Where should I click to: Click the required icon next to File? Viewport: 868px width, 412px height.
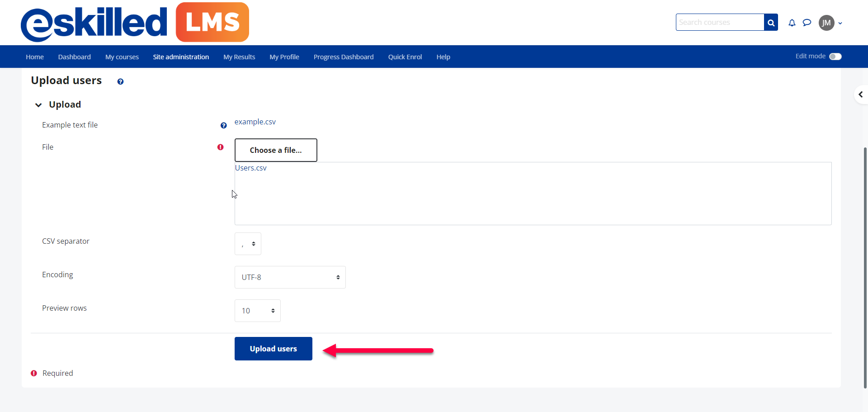click(x=220, y=147)
